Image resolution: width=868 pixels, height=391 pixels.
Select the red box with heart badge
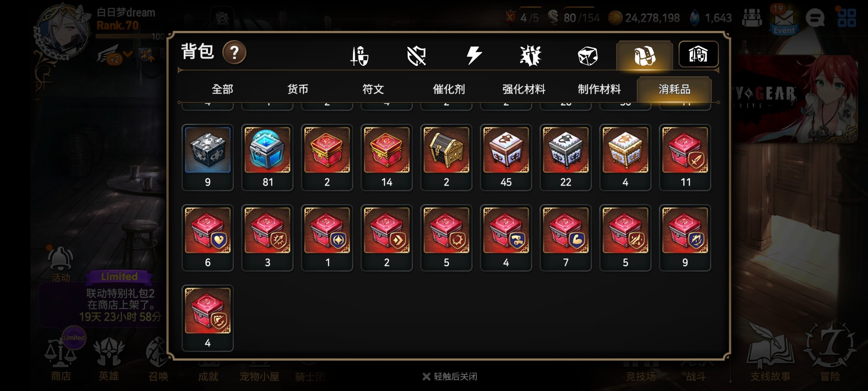(208, 238)
